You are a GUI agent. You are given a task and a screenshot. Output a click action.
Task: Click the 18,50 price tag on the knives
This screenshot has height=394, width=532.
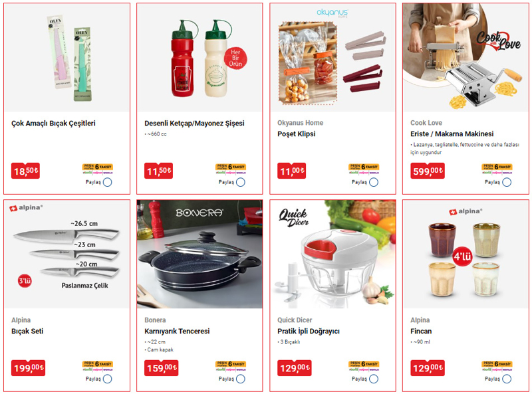[25, 171]
